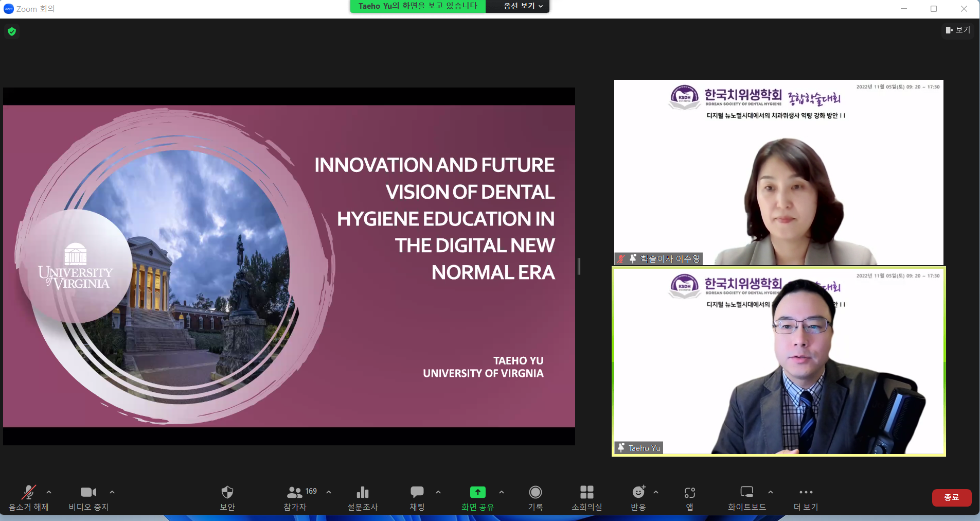The width and height of the screenshot is (980, 521).
Task: Open the View Options (옵션 보기) dropdown
Action: pyautogui.click(x=523, y=6)
